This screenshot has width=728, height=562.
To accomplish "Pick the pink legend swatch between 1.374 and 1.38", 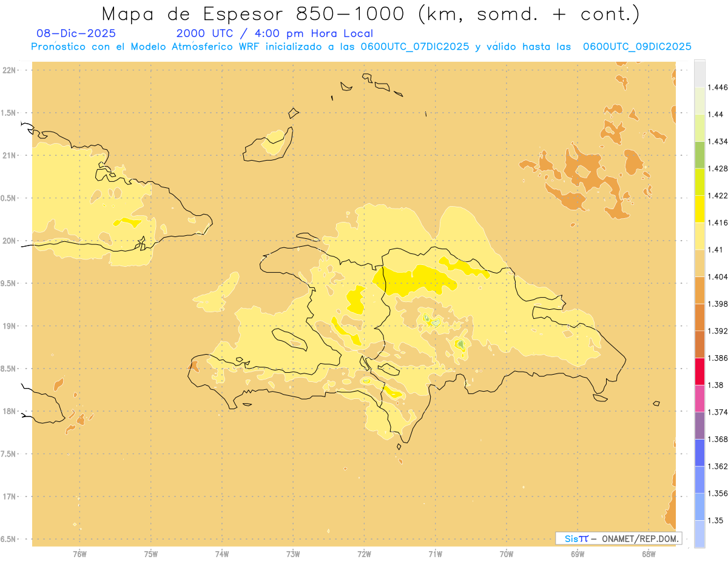I will coord(699,398).
